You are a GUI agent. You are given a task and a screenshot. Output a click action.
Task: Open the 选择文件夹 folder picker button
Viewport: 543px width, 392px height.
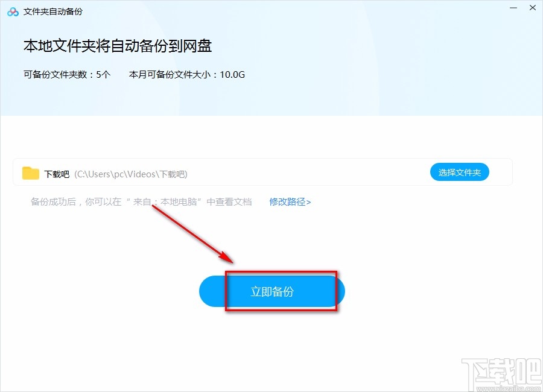point(460,172)
